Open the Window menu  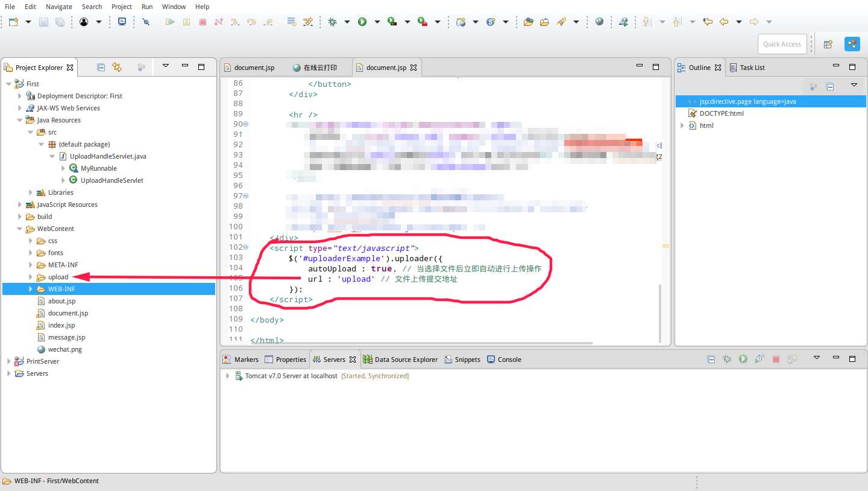coord(174,7)
